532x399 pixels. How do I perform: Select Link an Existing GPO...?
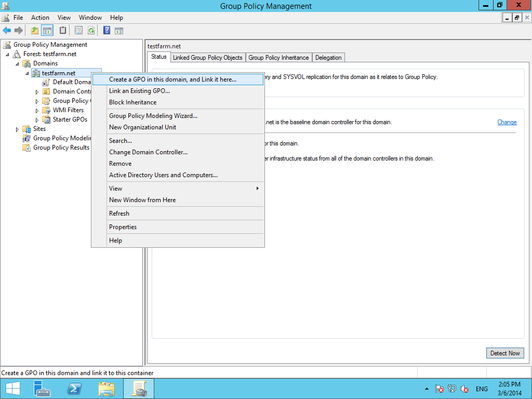[x=178, y=91]
